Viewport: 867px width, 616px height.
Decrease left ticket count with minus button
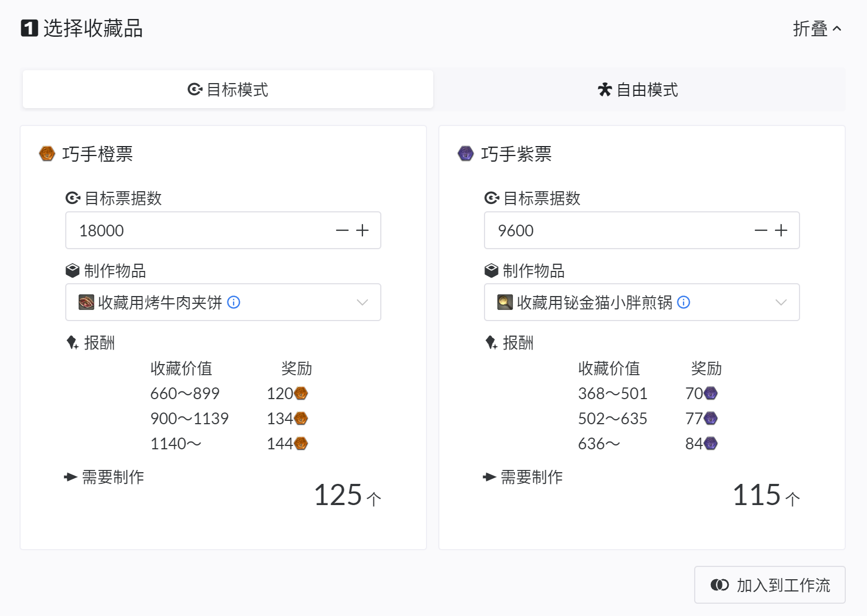[x=342, y=230]
